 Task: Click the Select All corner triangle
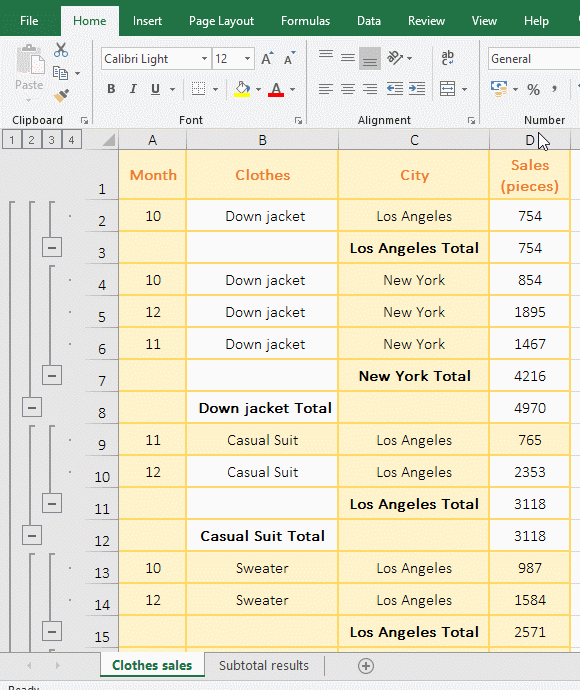coord(108,140)
